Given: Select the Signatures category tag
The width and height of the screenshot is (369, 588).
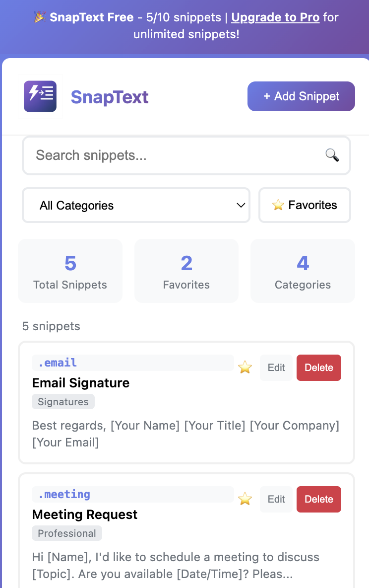Looking at the screenshot, I should coord(63,402).
